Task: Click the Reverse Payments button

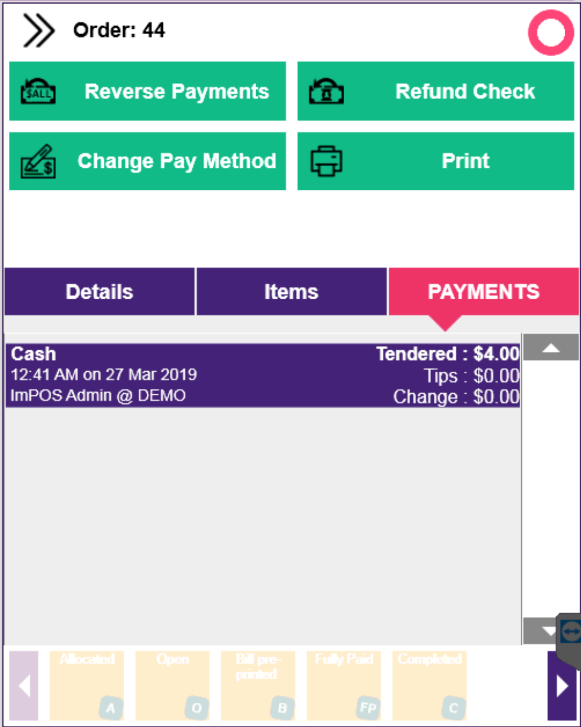Action: [x=147, y=91]
